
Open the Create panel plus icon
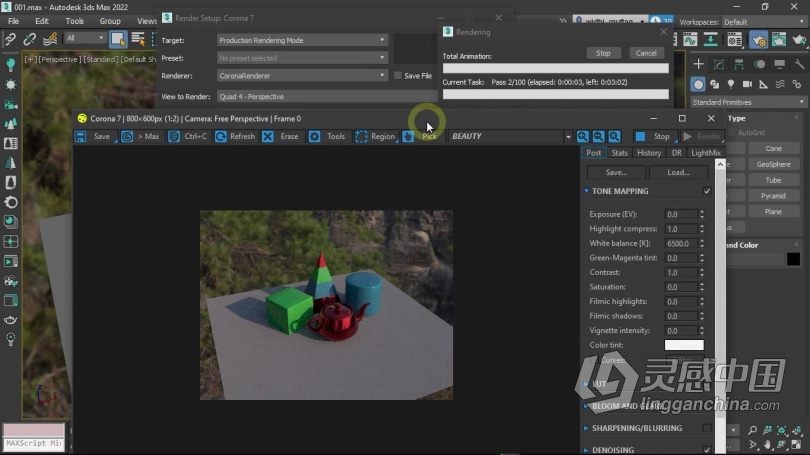pyautogui.click(x=698, y=64)
